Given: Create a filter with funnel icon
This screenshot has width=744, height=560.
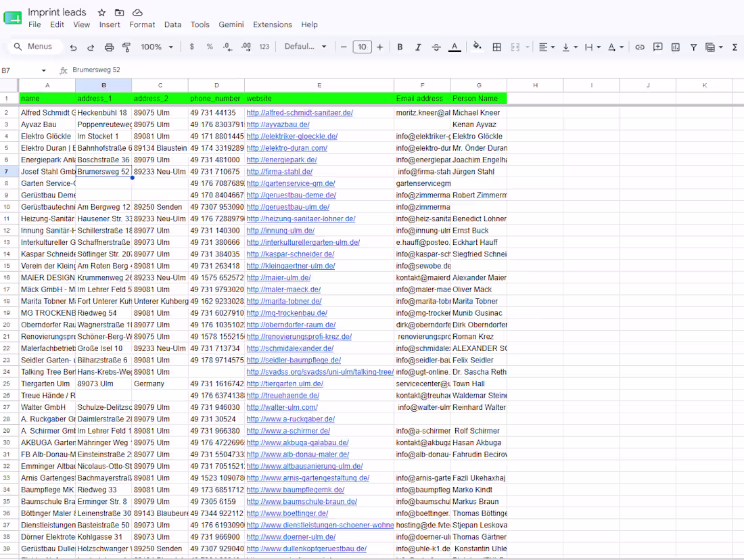Looking at the screenshot, I should click(694, 47).
